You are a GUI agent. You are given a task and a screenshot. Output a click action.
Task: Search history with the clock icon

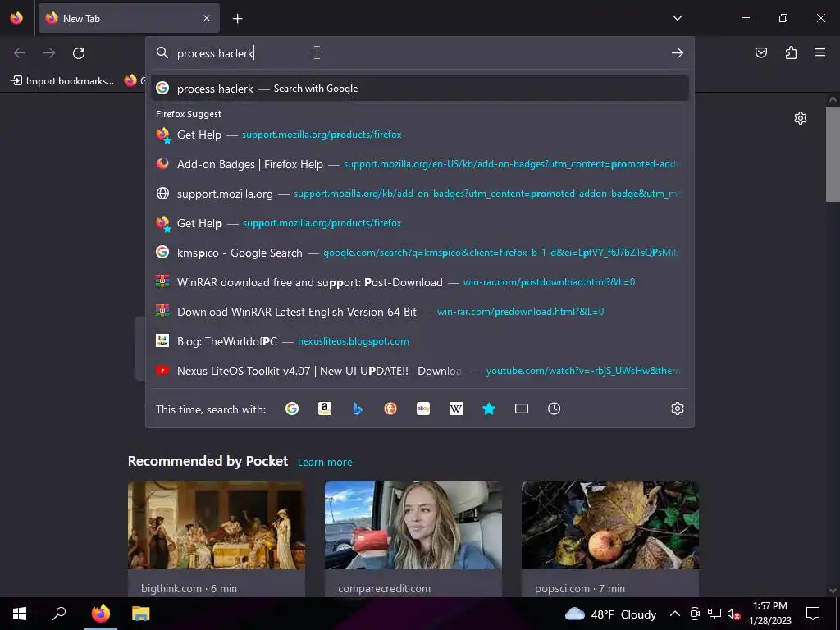click(554, 409)
